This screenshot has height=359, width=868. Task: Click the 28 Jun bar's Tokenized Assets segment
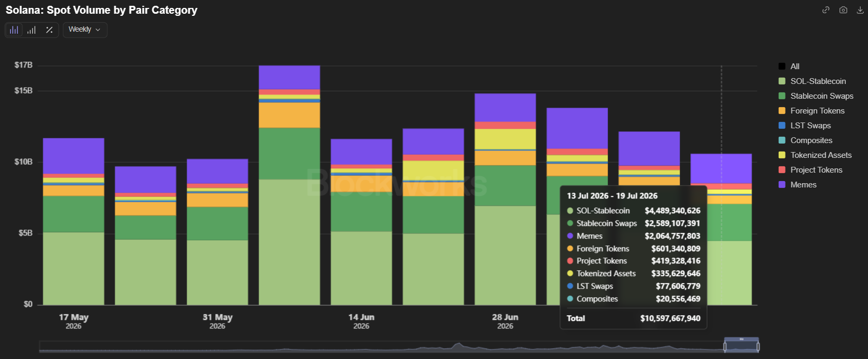click(x=505, y=139)
